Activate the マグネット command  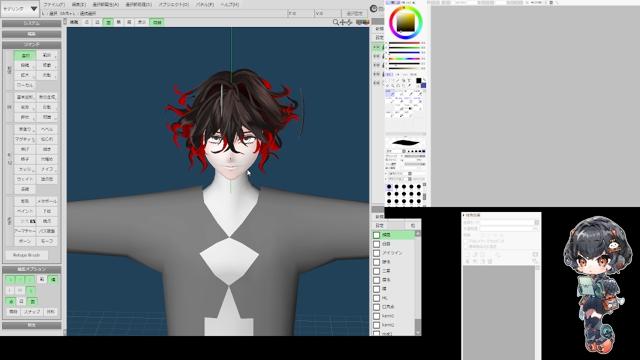(x=25, y=139)
